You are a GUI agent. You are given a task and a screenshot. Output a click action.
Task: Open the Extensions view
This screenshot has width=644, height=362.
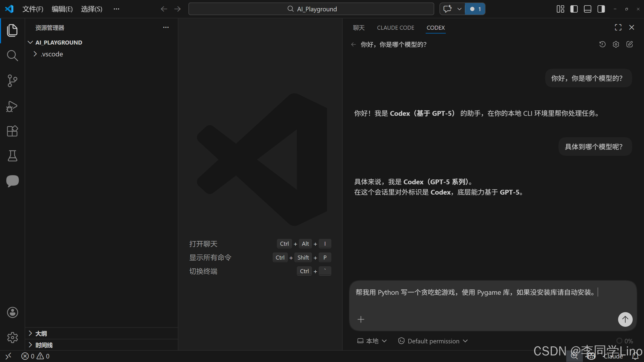(12, 131)
